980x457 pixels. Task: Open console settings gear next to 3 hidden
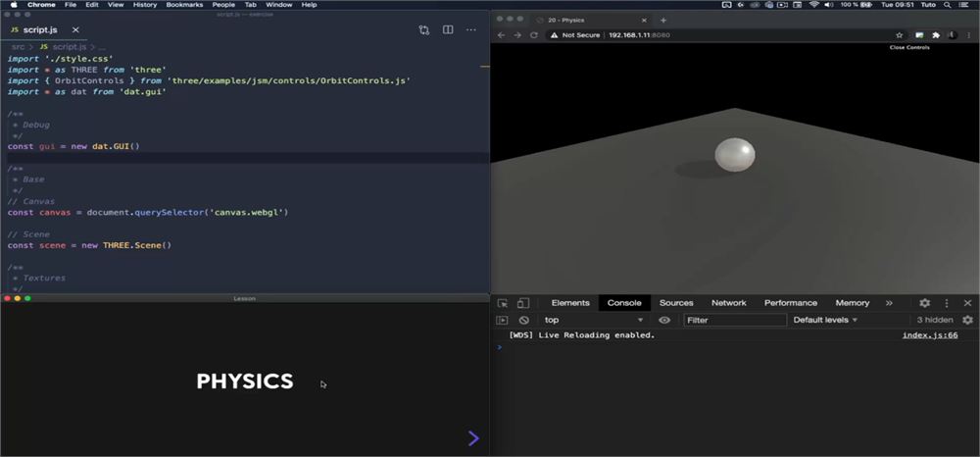click(x=967, y=320)
